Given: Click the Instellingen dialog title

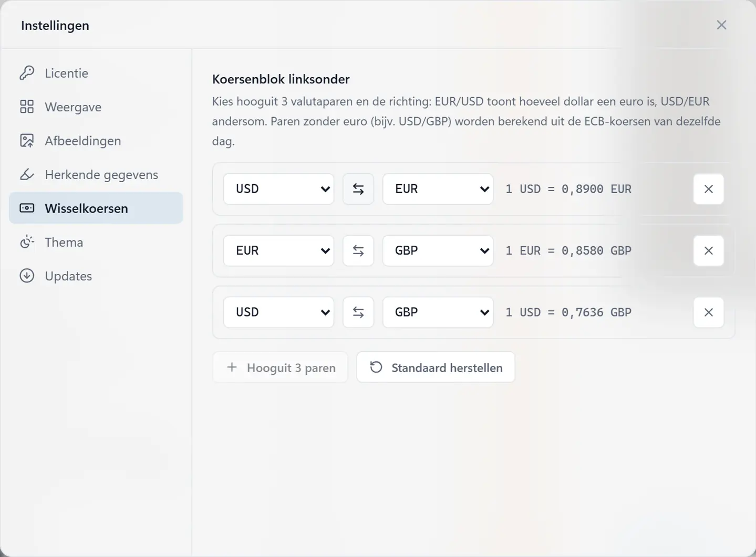Looking at the screenshot, I should (x=55, y=26).
